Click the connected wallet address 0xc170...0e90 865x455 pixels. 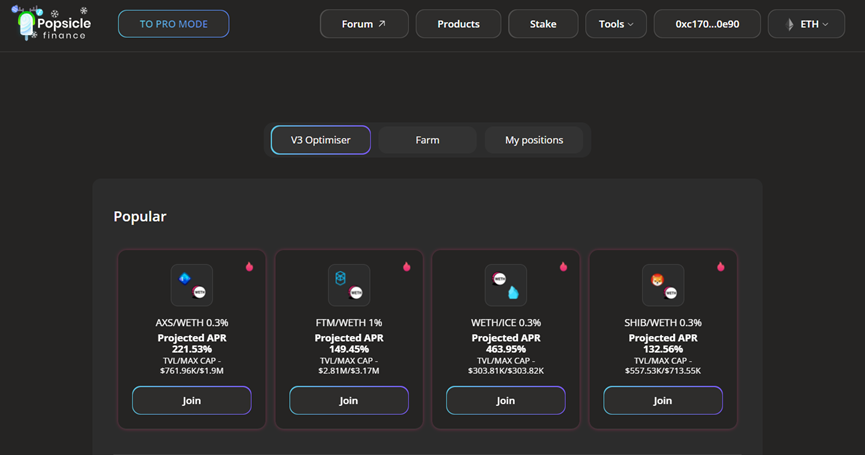(x=707, y=24)
